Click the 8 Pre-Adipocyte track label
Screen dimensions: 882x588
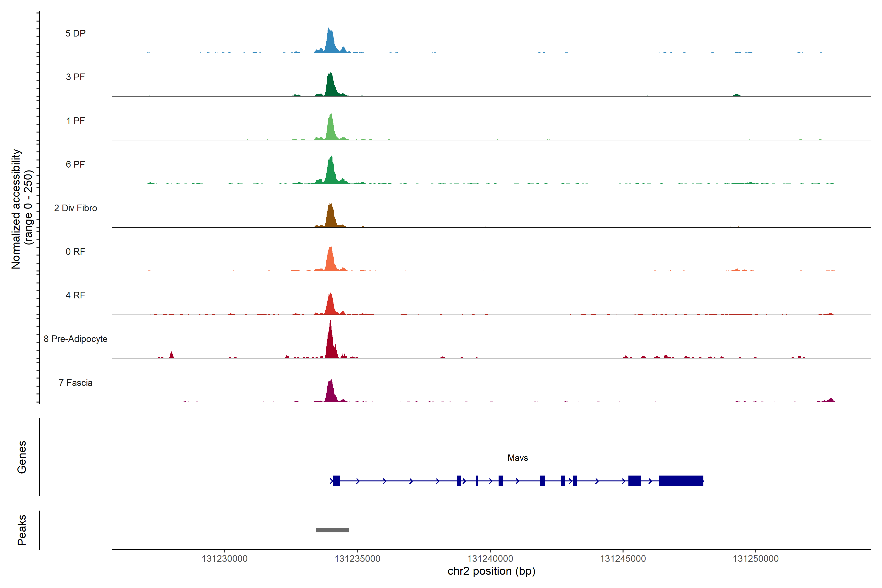(75, 339)
